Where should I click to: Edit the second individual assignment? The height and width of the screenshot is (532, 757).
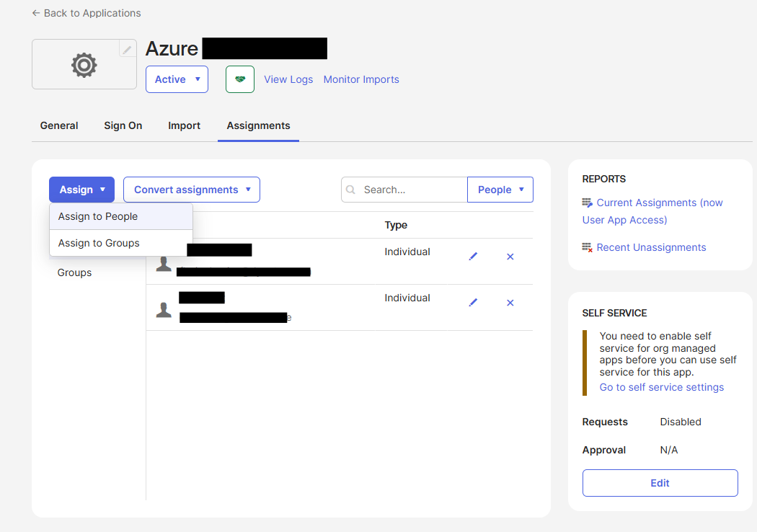pyautogui.click(x=473, y=303)
